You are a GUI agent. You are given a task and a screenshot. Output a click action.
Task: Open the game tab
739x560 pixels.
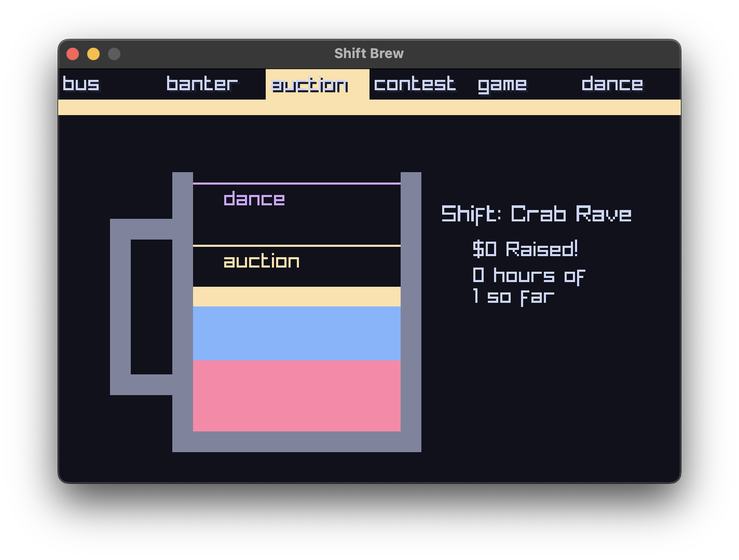[x=502, y=84]
